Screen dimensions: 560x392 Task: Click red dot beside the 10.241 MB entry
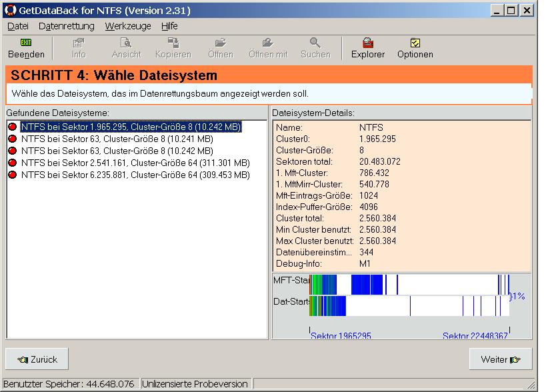[13, 139]
